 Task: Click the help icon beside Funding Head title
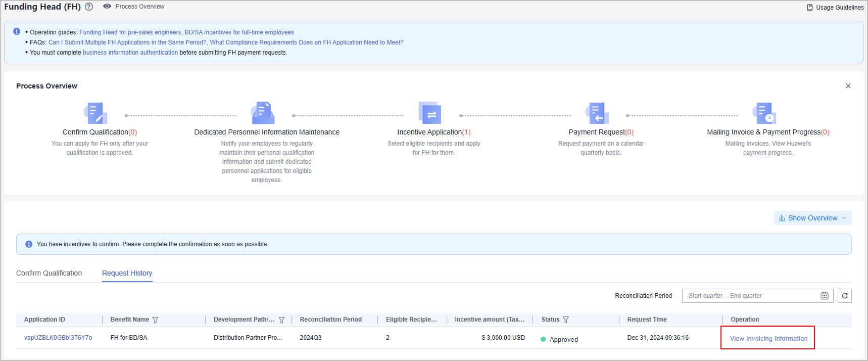click(89, 7)
